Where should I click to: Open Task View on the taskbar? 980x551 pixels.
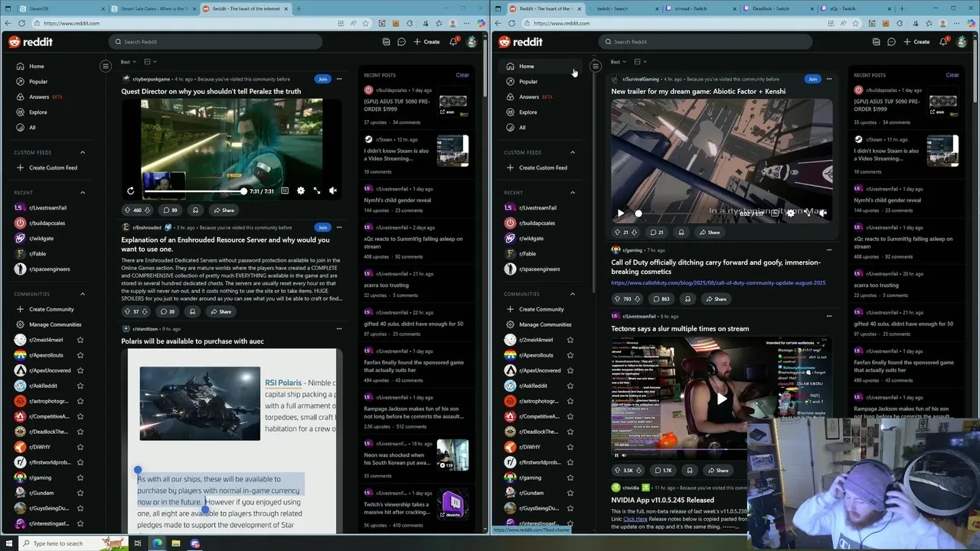(138, 543)
